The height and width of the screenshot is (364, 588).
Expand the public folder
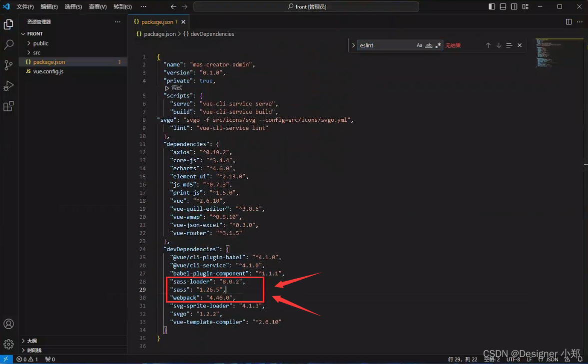[x=73, y=43]
